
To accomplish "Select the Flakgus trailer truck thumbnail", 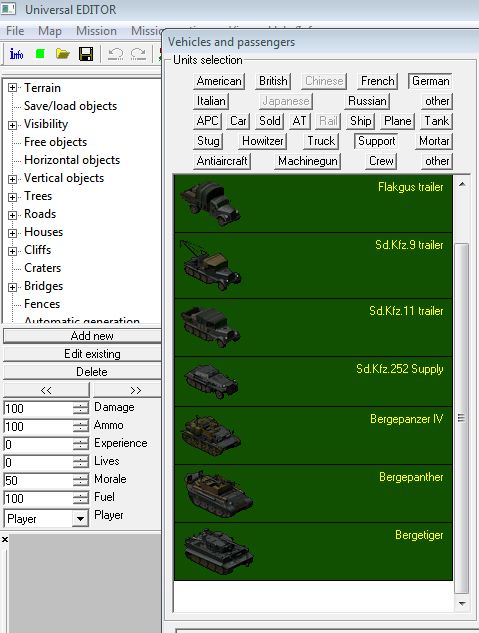I will click(210, 203).
